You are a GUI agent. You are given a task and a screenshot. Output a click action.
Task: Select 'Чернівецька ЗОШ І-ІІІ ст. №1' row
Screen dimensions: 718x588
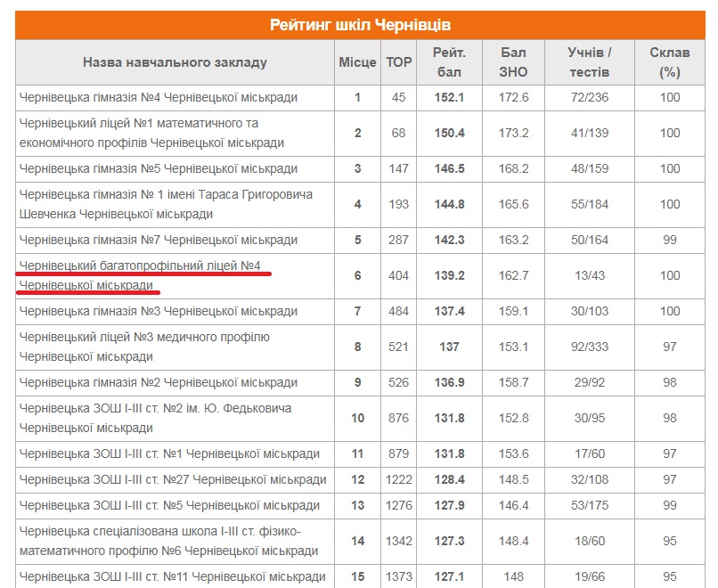click(x=169, y=454)
